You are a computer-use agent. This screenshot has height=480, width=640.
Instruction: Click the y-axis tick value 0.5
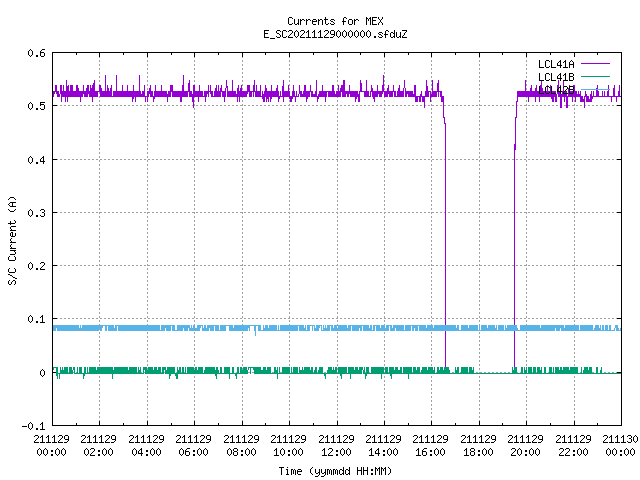[36, 106]
